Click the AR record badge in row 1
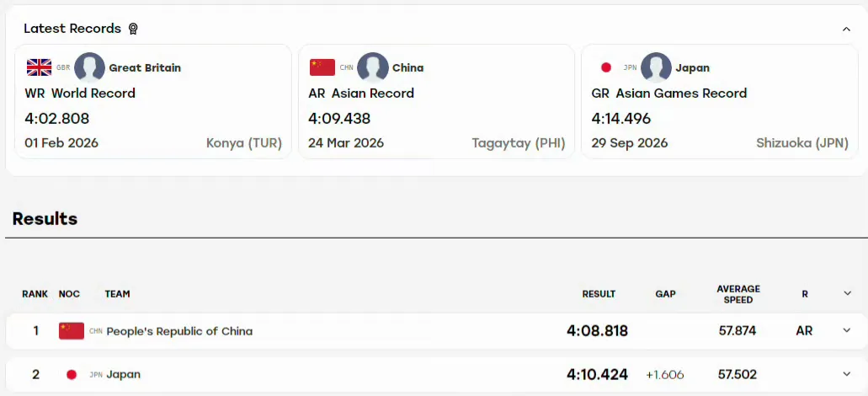Screen dimensions: 868x396 coord(804,331)
